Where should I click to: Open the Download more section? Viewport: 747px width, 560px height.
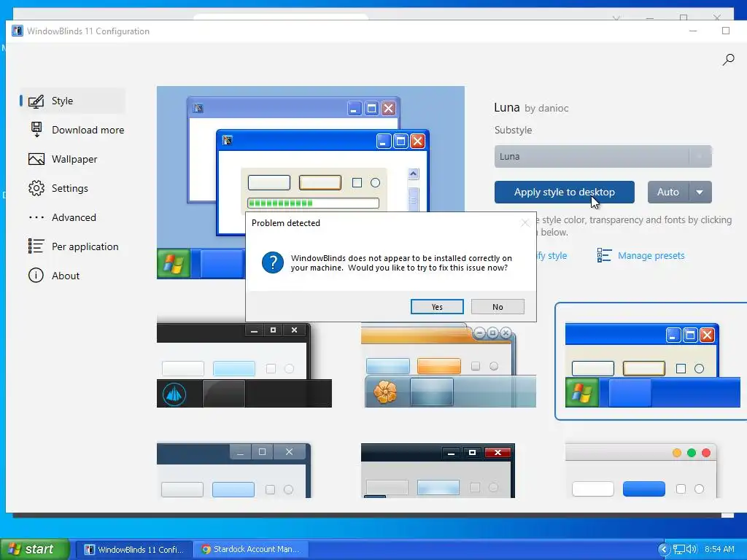click(x=76, y=130)
